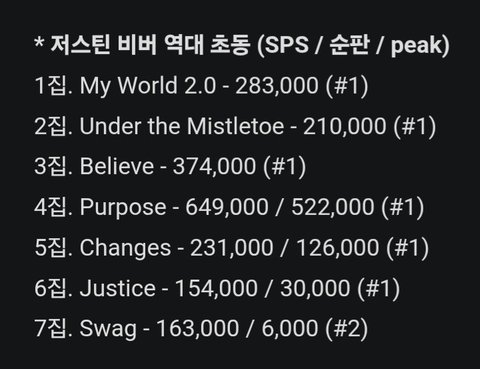The width and height of the screenshot is (480, 369).
Task: Select the Justice album title
Action: (117, 288)
